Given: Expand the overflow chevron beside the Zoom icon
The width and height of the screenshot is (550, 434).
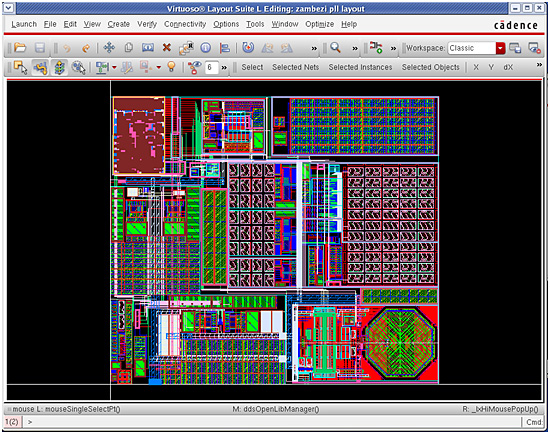Looking at the screenshot, I should [355, 48].
